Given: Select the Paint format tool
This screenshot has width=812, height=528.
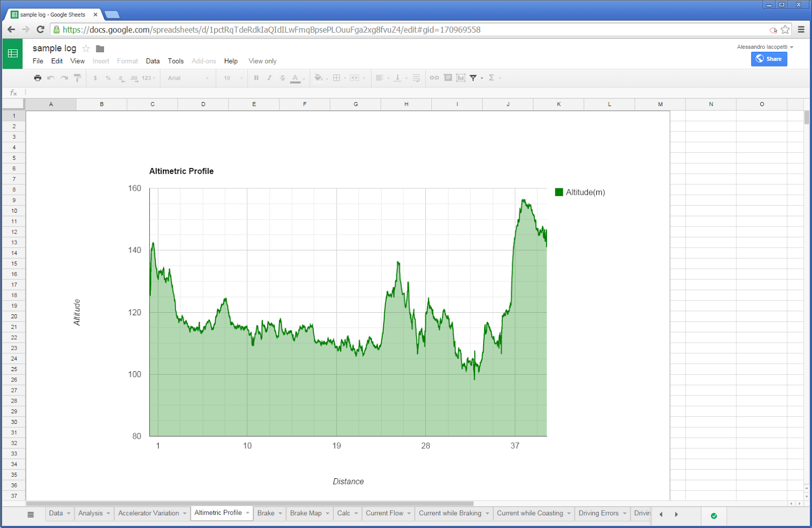Looking at the screenshot, I should coord(77,78).
